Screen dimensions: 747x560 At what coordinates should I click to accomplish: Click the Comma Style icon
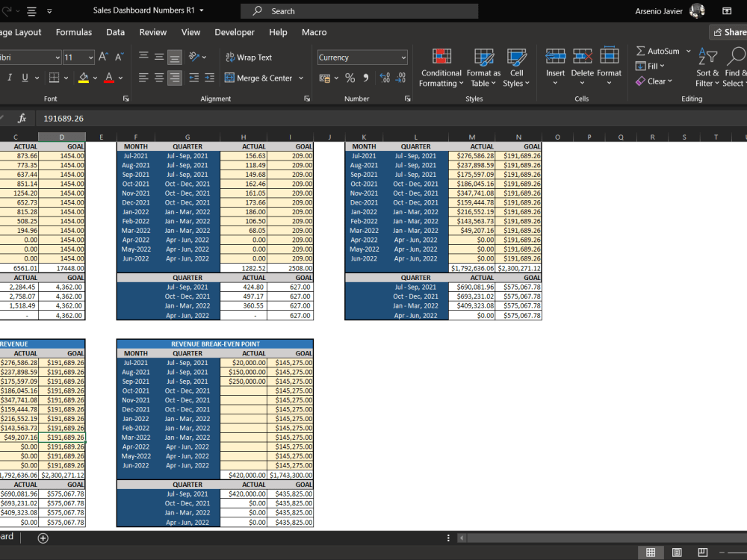[365, 76]
